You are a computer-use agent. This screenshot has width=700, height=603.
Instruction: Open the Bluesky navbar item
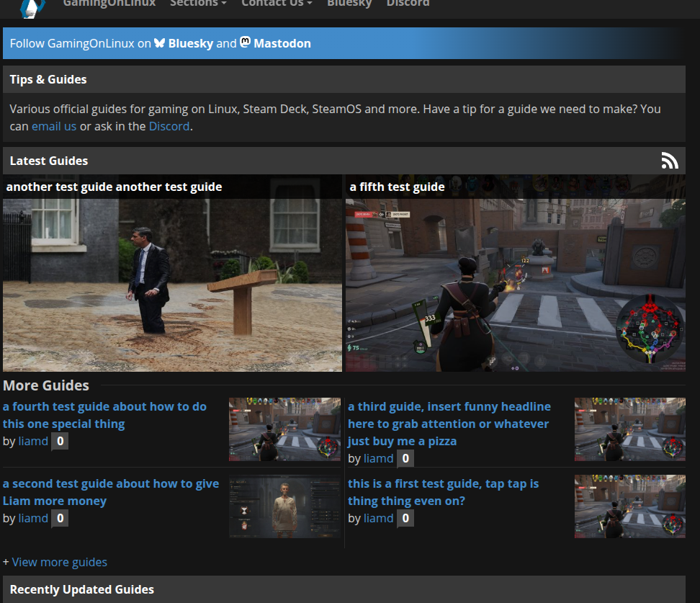click(x=349, y=4)
